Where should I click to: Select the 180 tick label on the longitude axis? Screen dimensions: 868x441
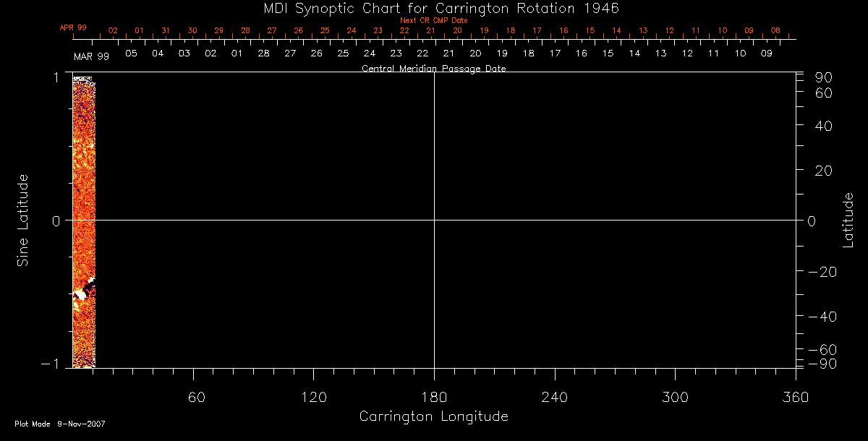click(434, 397)
